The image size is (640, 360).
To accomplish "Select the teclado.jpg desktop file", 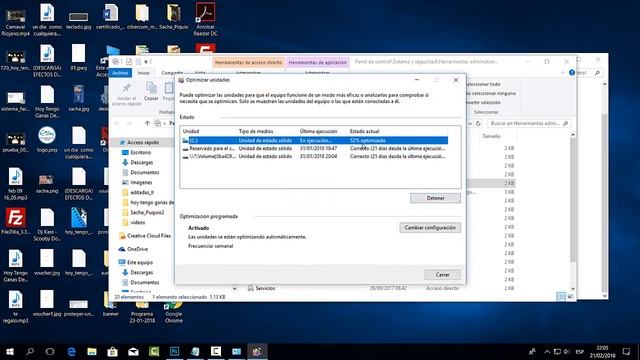I will pyautogui.click(x=79, y=20).
